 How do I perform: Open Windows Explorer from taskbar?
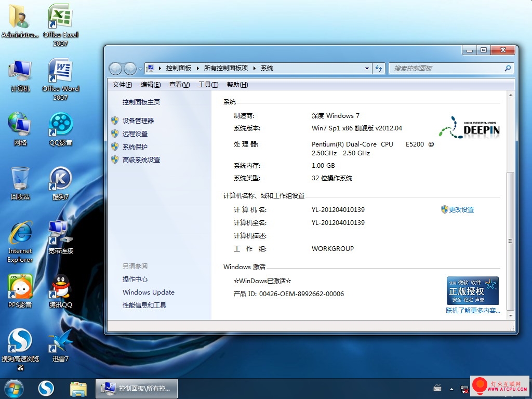78,389
